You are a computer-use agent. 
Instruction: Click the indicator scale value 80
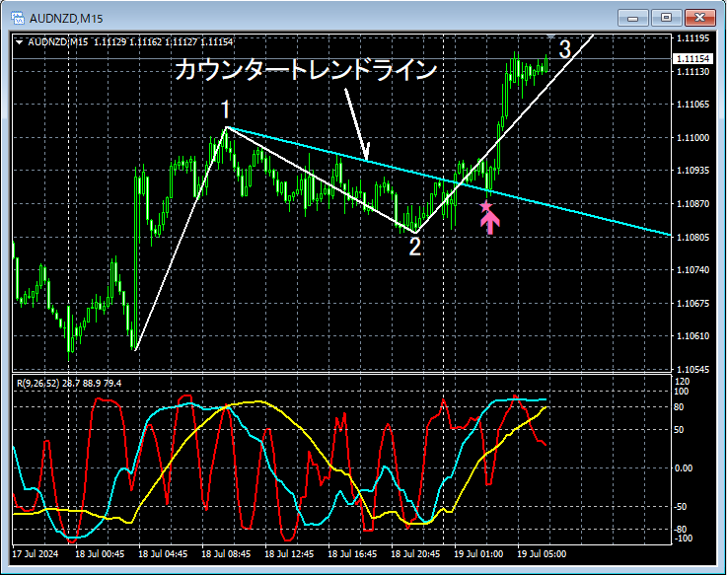coord(679,407)
